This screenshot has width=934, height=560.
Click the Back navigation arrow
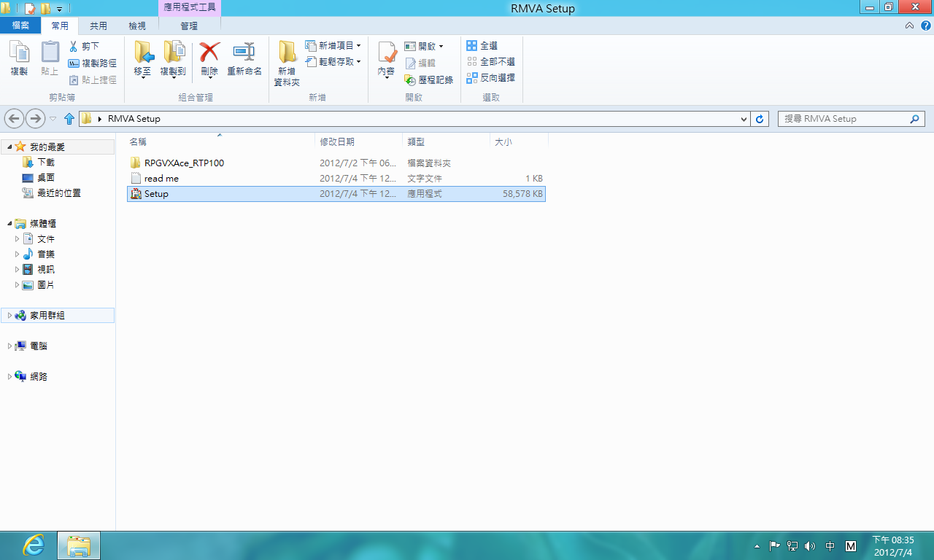14,119
